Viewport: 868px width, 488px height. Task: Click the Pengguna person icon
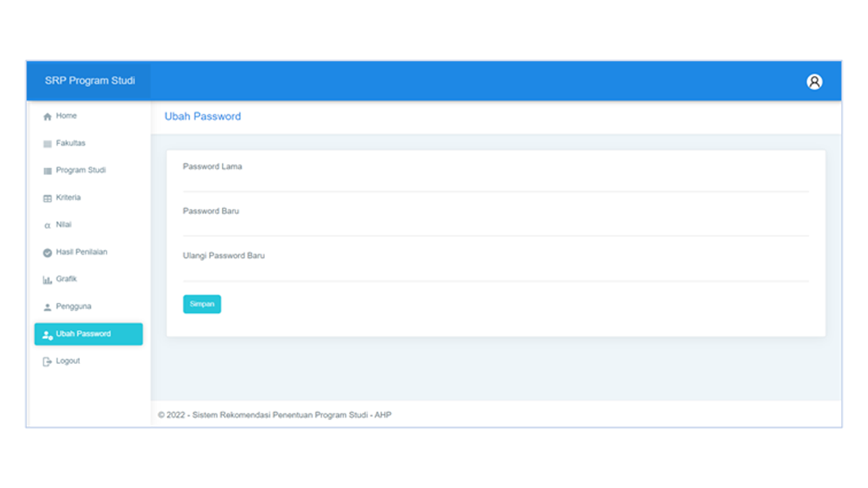click(x=47, y=307)
